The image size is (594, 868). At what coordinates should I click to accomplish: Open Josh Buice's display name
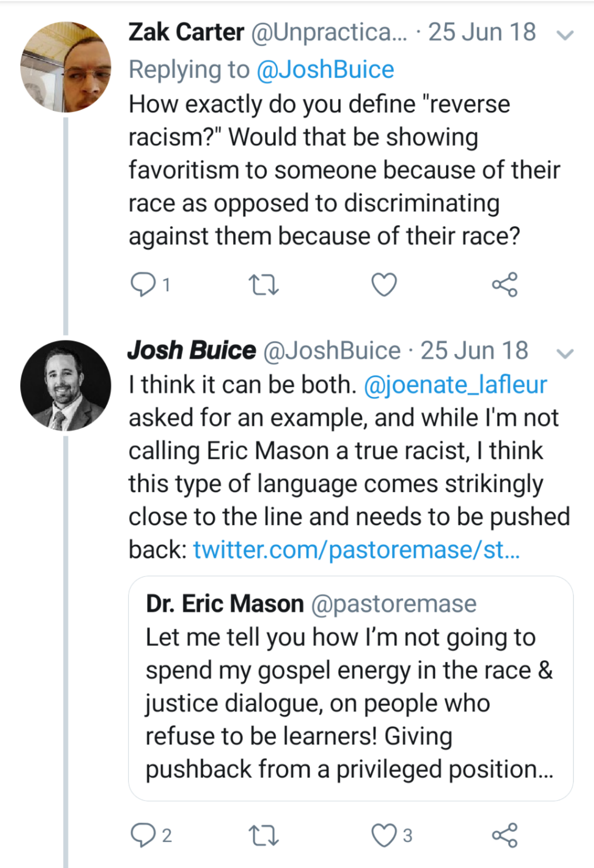192,351
